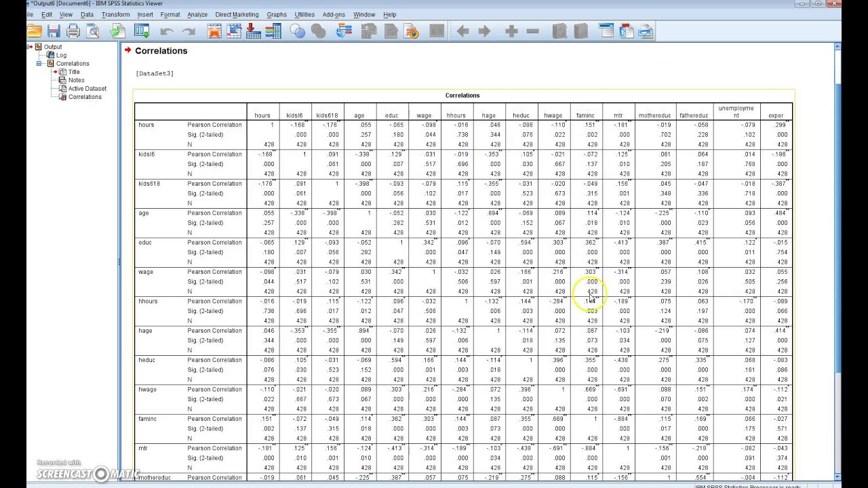Open the Insert menu
Image resolution: width=868 pixels, height=488 pixels.
(x=145, y=14)
